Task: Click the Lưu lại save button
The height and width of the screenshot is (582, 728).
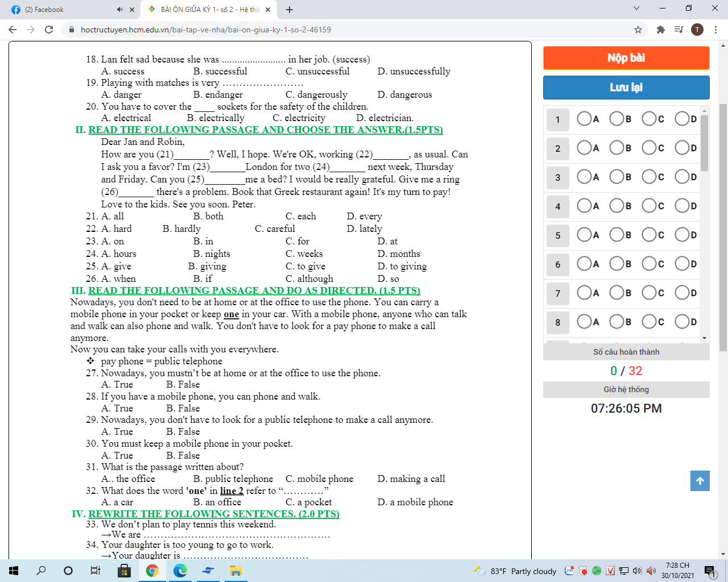Action: 626,88
